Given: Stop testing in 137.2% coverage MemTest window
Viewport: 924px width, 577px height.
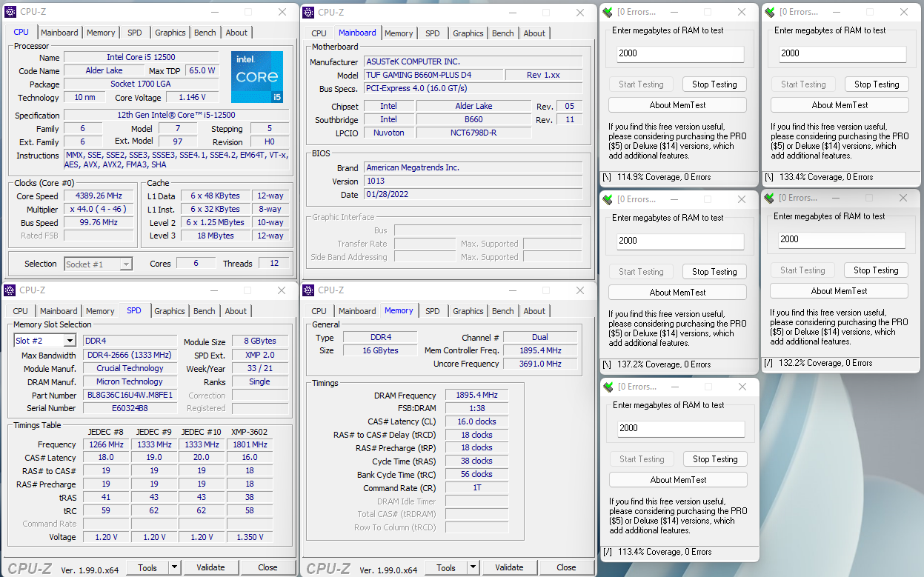Looking at the screenshot, I should coord(714,272).
